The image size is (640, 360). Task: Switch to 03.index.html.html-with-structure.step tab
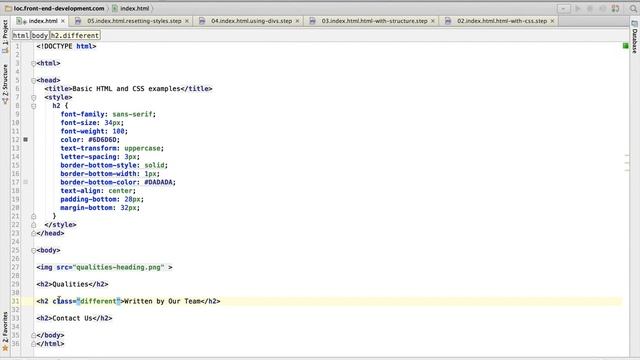374,21
